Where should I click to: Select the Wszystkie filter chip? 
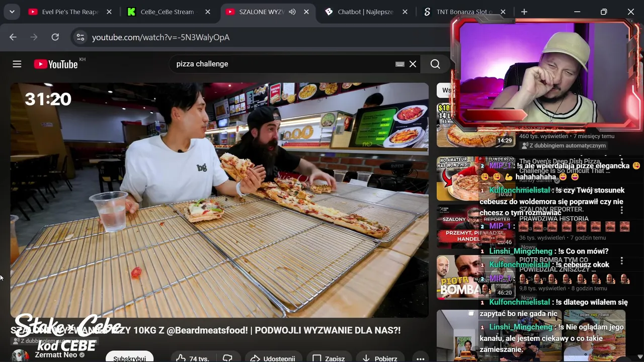(445, 90)
